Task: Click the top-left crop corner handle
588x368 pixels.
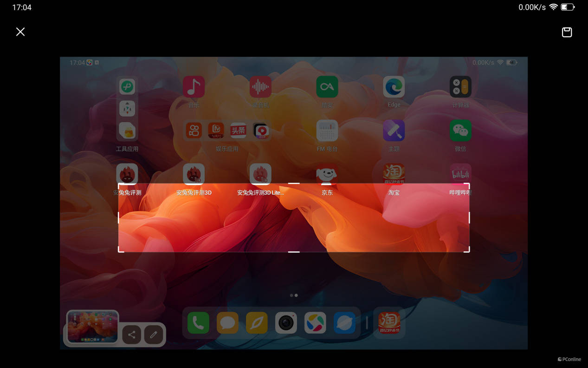Action: pyautogui.click(x=119, y=184)
